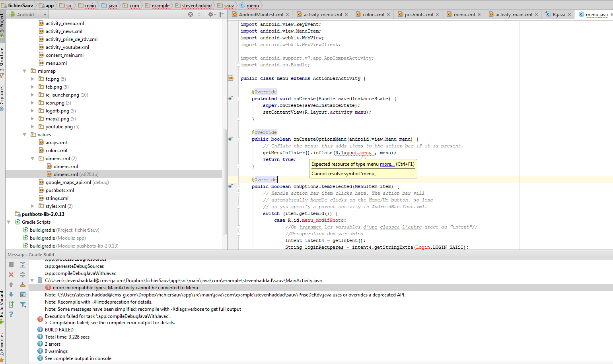This screenshot has height=364, width=613.
Task: Expand the styles.xml (2) node
Action: (33, 206)
